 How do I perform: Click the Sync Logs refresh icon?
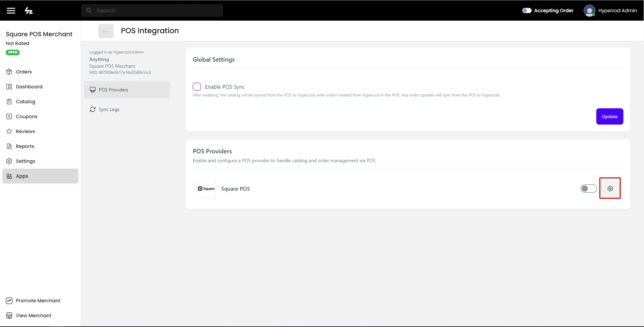click(x=93, y=109)
